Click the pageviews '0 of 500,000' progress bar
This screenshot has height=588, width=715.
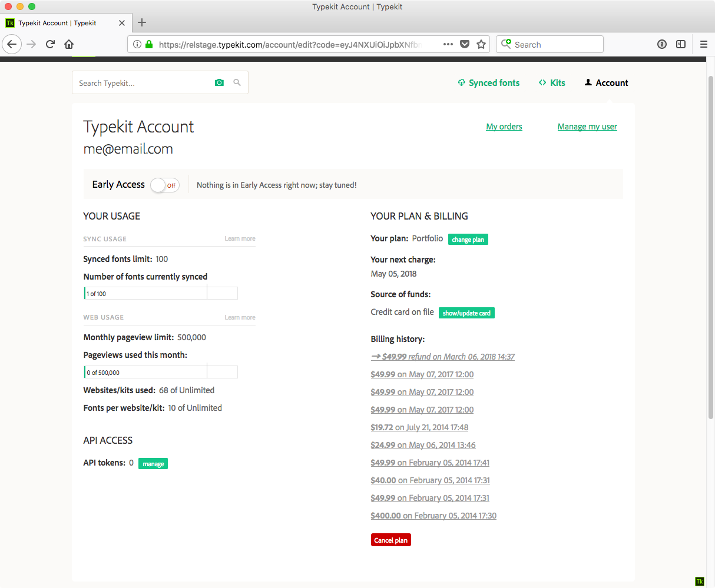(x=161, y=372)
